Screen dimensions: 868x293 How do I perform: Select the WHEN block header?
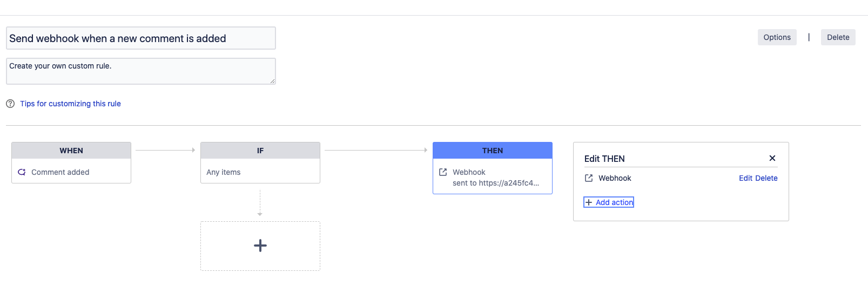pyautogui.click(x=71, y=151)
